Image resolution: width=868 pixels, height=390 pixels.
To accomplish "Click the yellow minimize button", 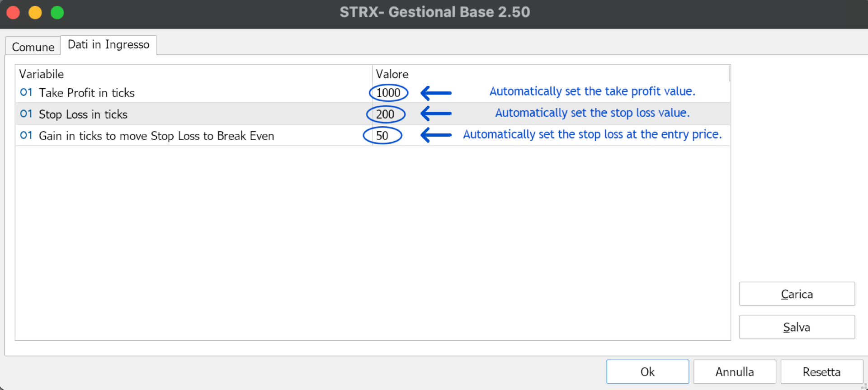I will (x=35, y=12).
